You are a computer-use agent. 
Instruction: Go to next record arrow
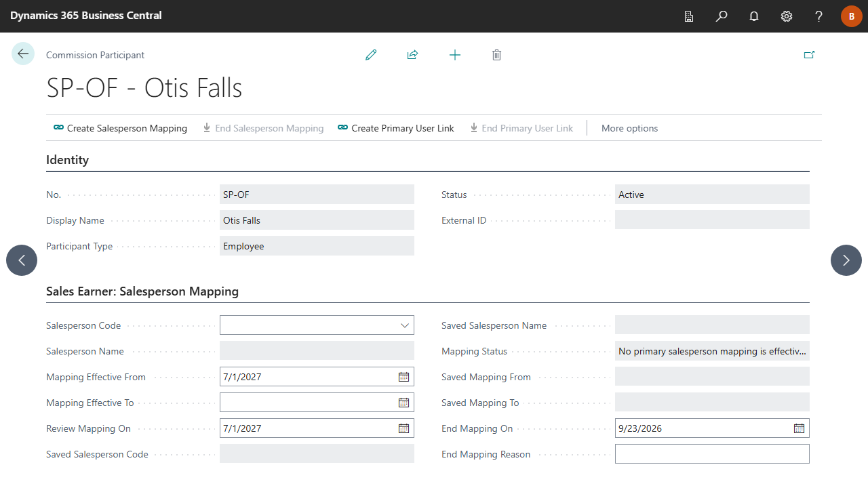tap(846, 260)
